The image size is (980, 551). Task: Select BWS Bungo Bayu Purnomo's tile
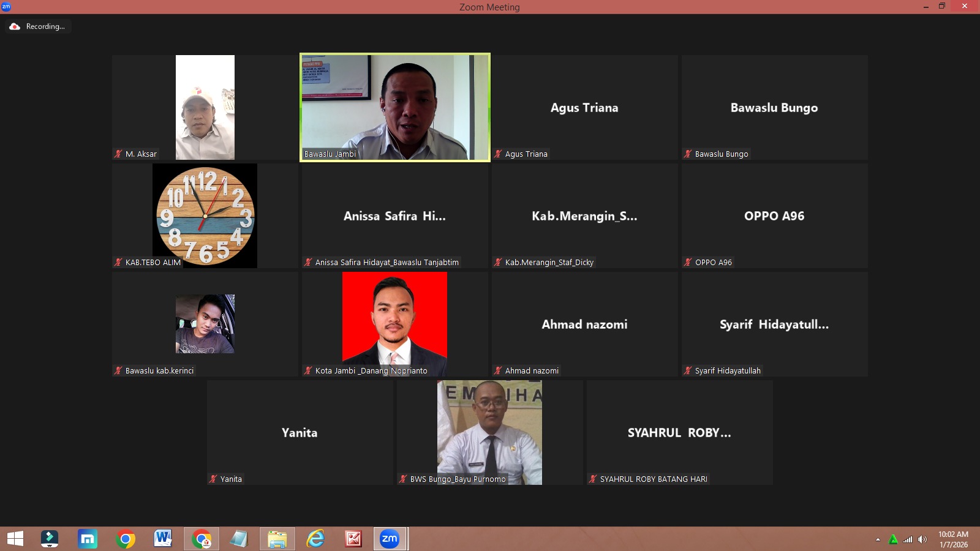click(x=489, y=432)
